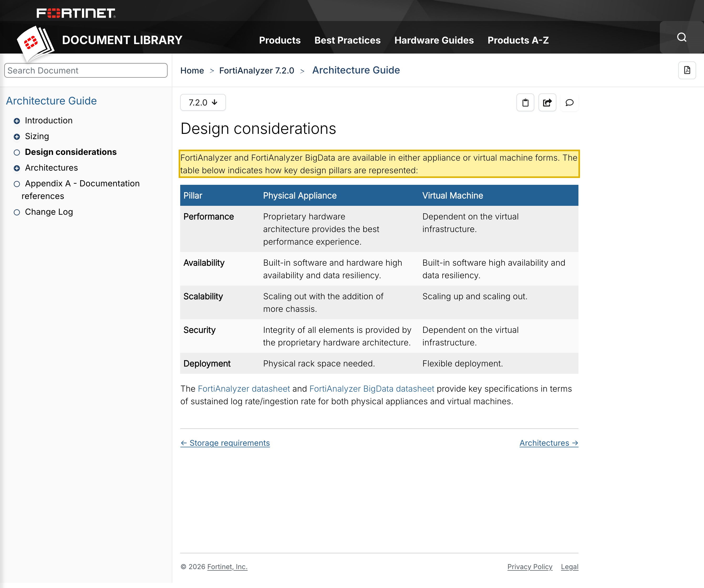The image size is (704, 588).
Task: Select Introduction in the sidebar tree
Action: coord(49,120)
